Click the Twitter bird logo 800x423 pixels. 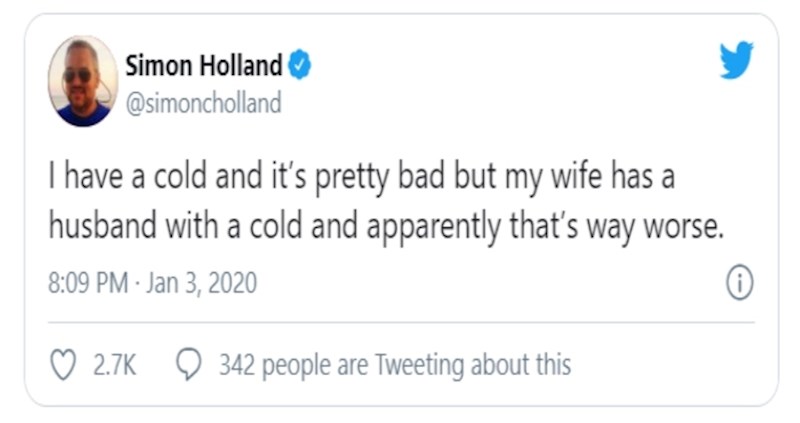[x=736, y=60]
